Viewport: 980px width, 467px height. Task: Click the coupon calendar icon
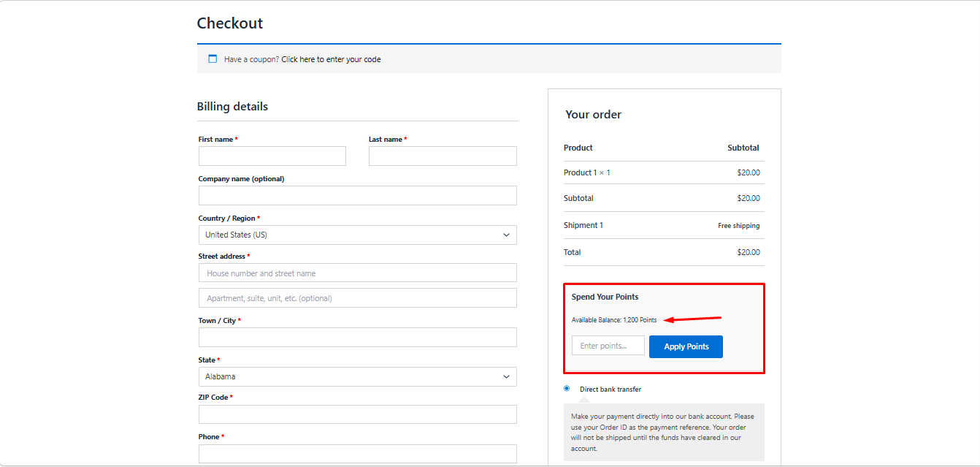coord(213,59)
